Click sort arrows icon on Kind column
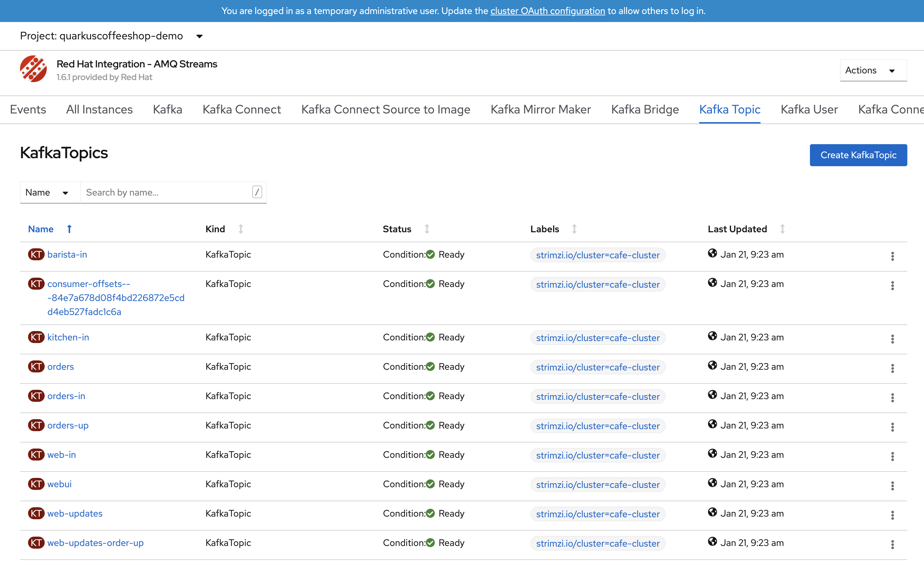The width and height of the screenshot is (924, 576). [241, 229]
